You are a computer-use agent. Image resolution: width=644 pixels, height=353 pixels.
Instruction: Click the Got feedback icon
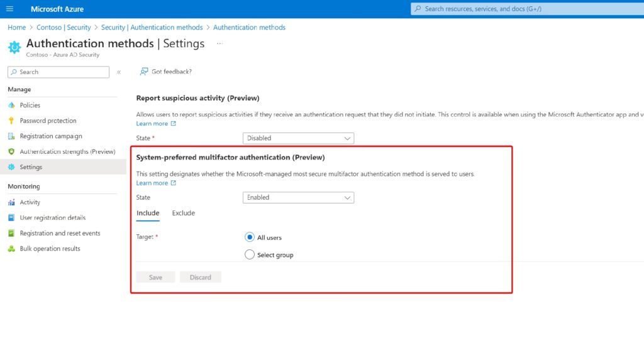[x=144, y=72]
